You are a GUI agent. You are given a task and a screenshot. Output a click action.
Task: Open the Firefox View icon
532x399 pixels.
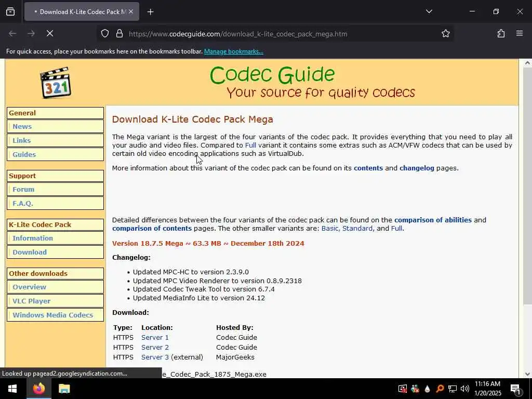[x=10, y=11]
